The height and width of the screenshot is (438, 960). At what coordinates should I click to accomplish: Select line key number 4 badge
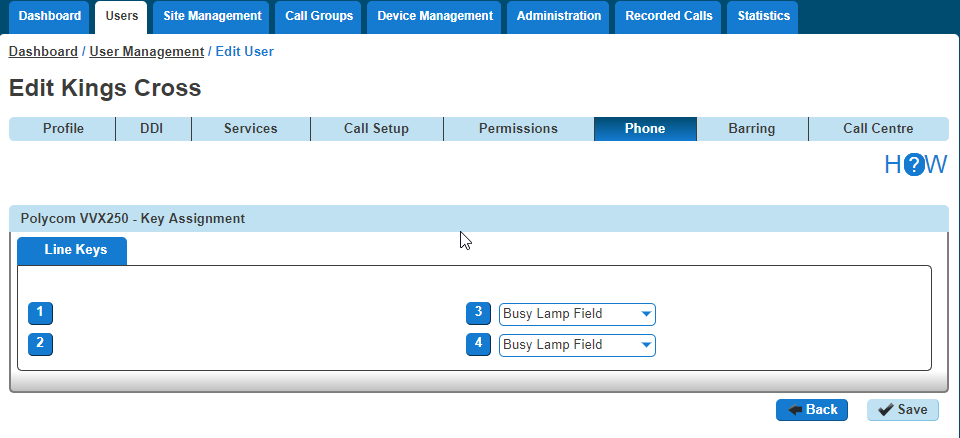coord(478,344)
